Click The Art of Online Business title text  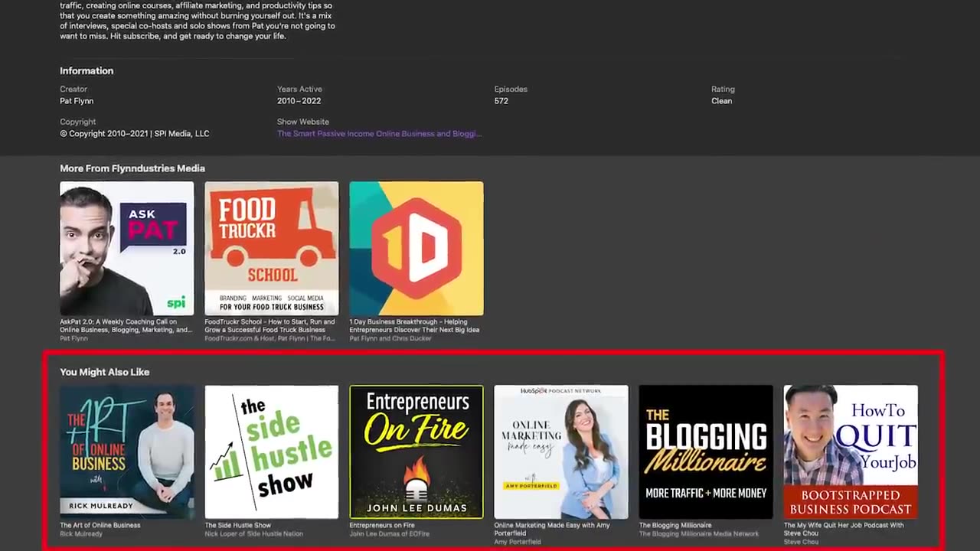100,525
